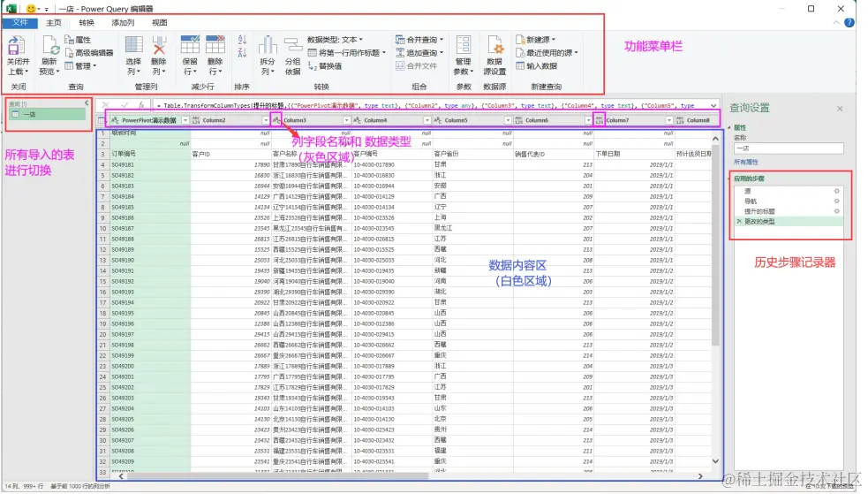Expand the formula bar with dropdown arrow
The image size is (868, 494).
coord(713,105)
